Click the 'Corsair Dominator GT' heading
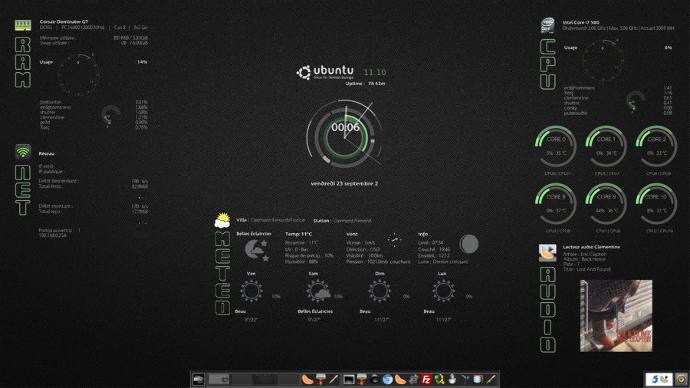Screen dimensions: 690x388 64,22
